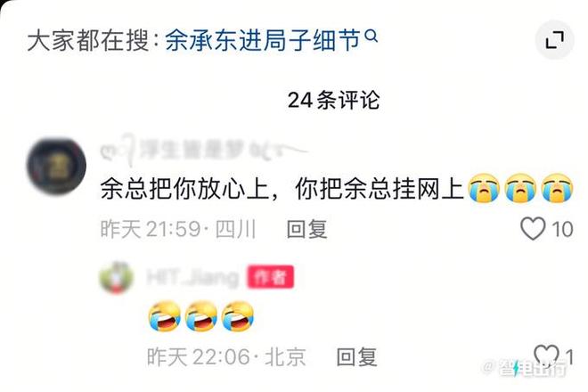Tap the first crying emoji in the comment
Screen dimensions: 588x392
484,188
